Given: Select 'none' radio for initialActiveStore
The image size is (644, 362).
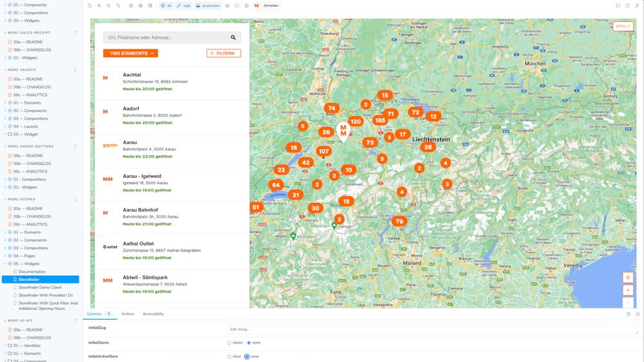Looking at the screenshot, I should (x=247, y=357).
